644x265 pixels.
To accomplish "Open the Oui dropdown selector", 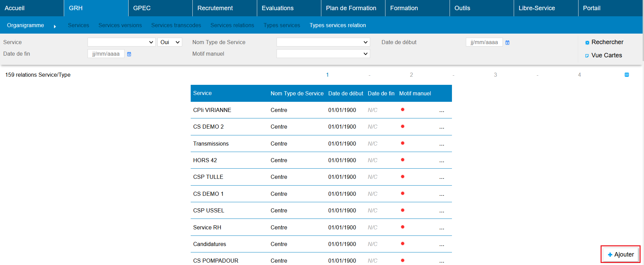I will (x=170, y=42).
